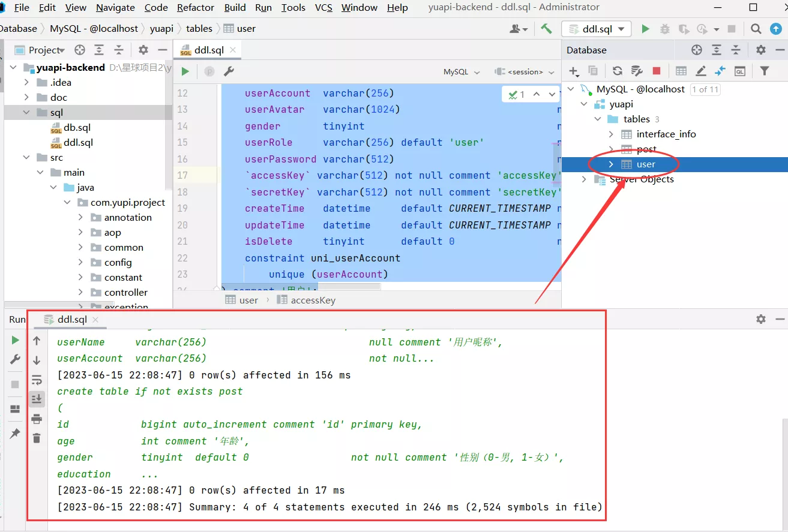Open Database panel settings gear
This screenshot has width=788, height=532.
point(761,50)
